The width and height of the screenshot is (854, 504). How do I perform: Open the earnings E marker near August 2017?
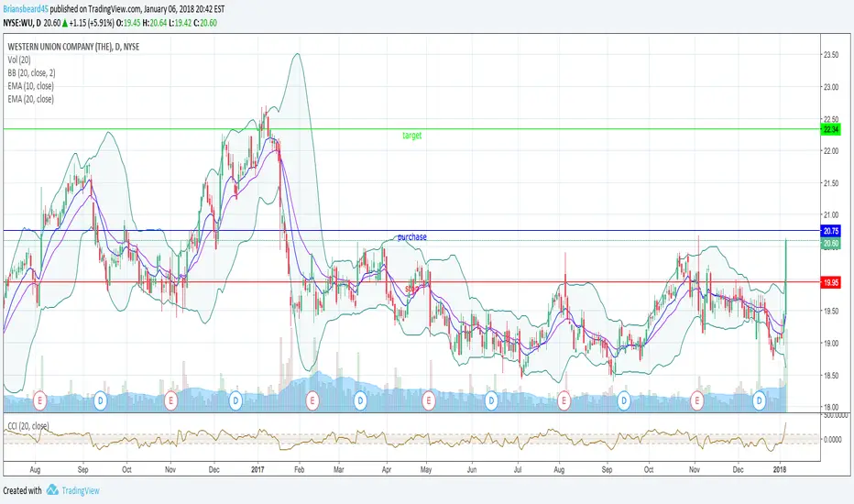[564, 401]
